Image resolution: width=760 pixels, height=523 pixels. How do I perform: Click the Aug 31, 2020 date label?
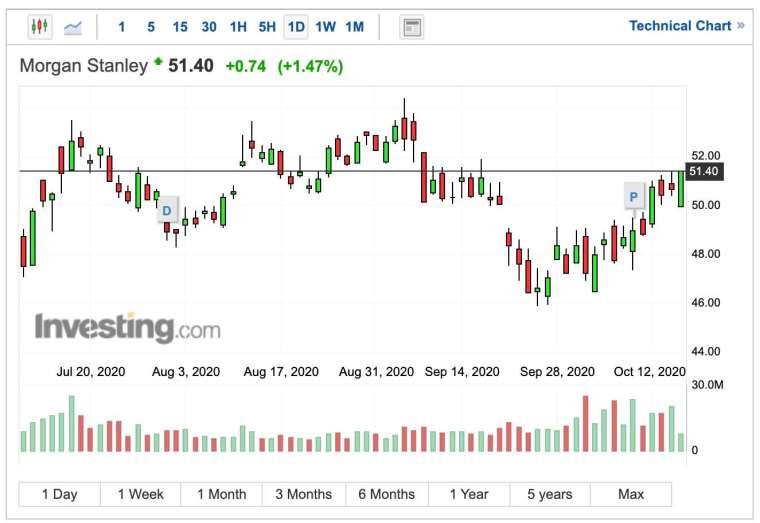[x=377, y=372]
